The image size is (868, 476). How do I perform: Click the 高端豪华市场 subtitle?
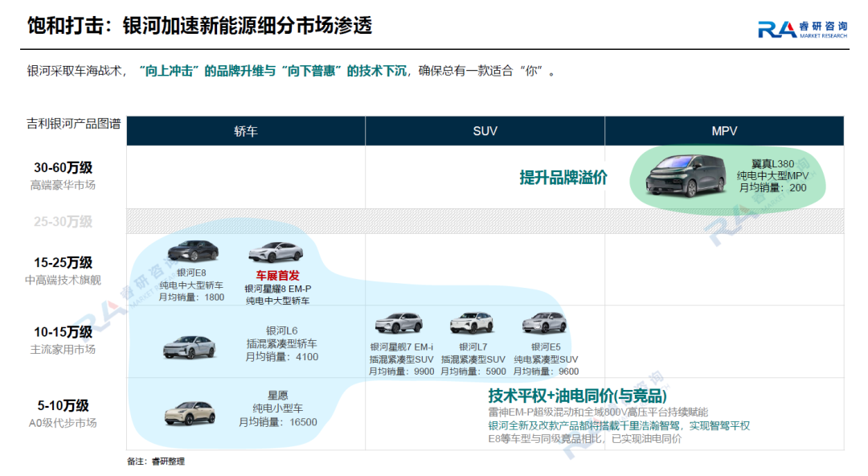tap(63, 185)
